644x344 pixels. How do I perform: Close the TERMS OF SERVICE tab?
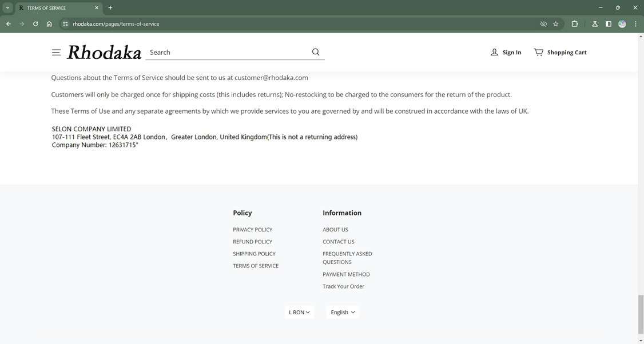(x=97, y=8)
